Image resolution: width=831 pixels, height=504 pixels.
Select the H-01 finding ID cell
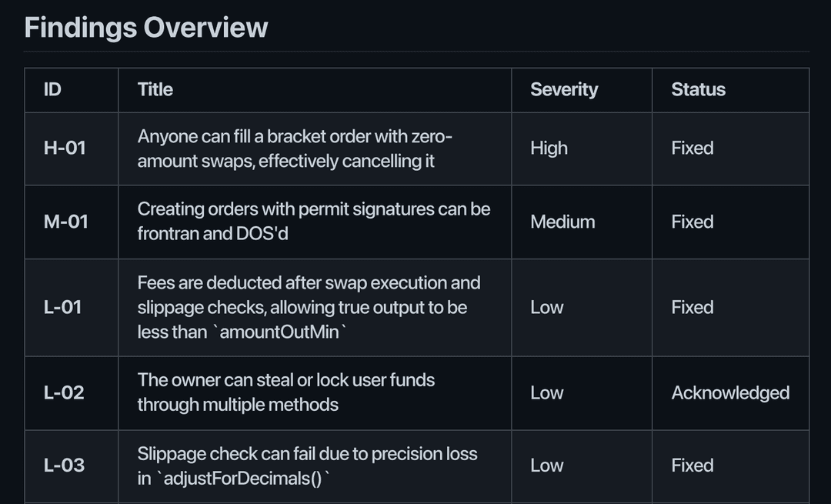[65, 148]
